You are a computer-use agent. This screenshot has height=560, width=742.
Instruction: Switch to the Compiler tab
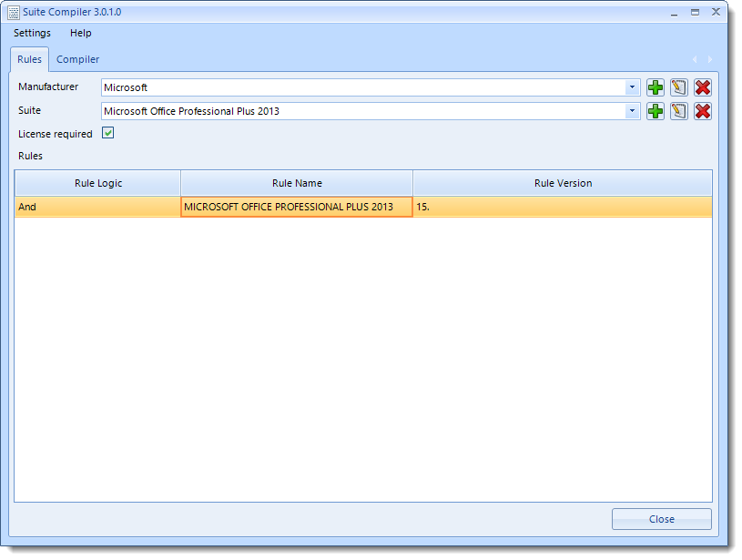[77, 60]
